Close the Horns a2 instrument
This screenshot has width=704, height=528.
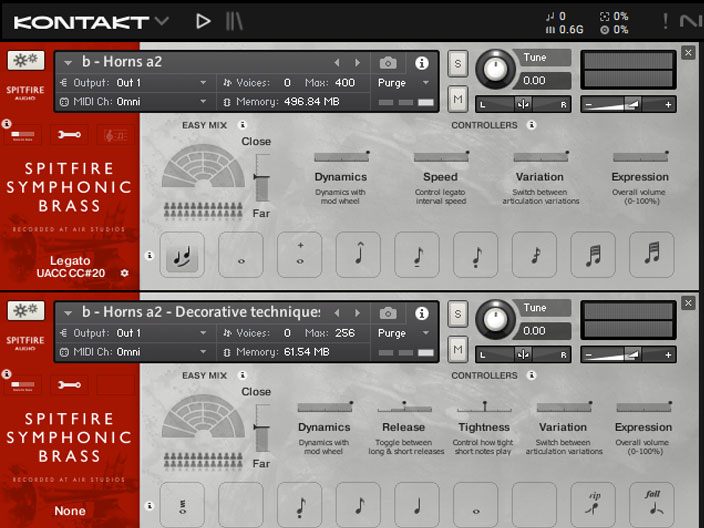coord(688,53)
